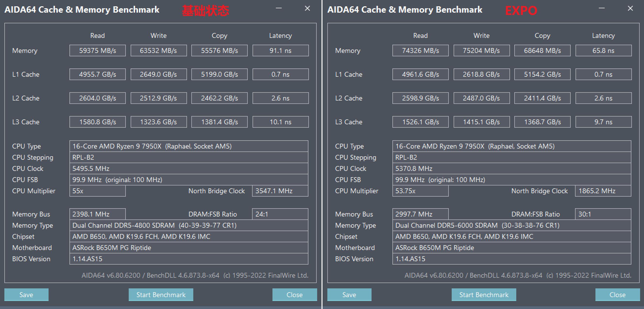644x309 pixels.
Task: Click Save in the EXPO benchmark window
Action: (349, 295)
